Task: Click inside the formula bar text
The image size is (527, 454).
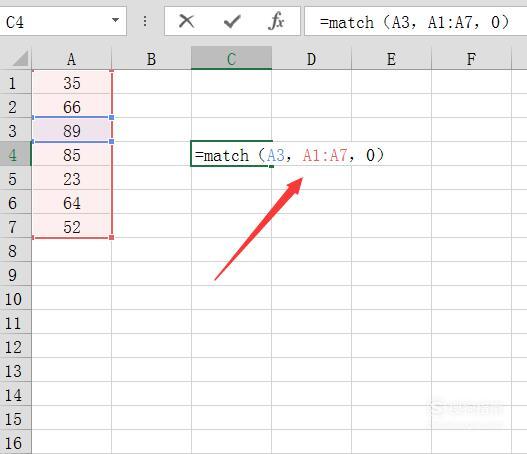Action: (x=415, y=23)
